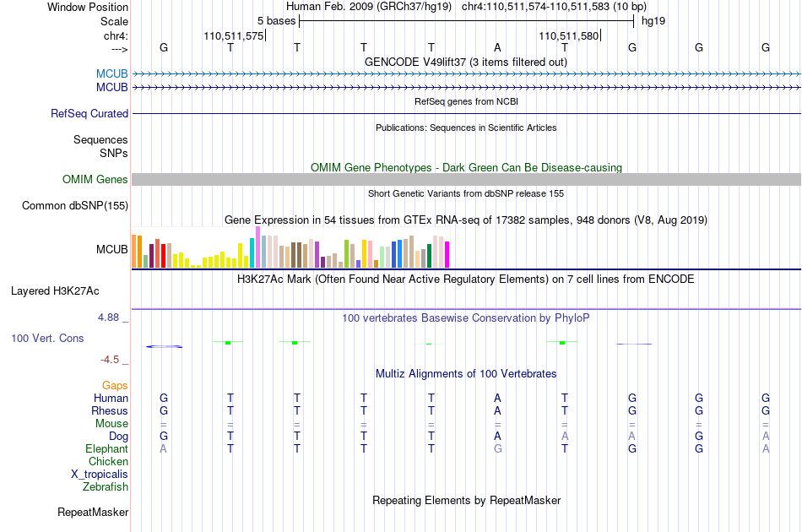The width and height of the screenshot is (802, 532).
Task: Click the A in the Rhesus alignment row
Action: click(498, 410)
